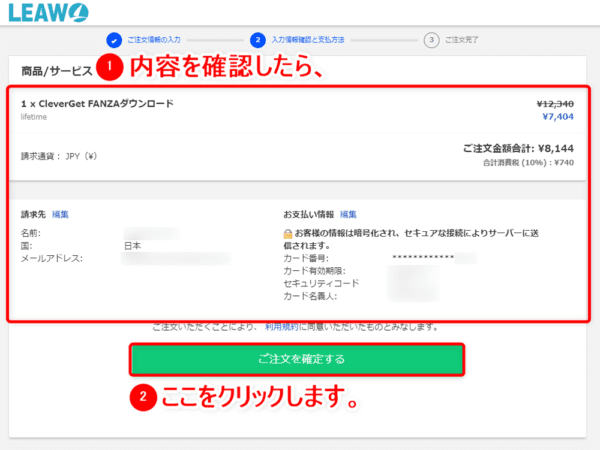
Task: Click product name 1 x CleverGet FANZAダウンロード
Action: [97, 104]
